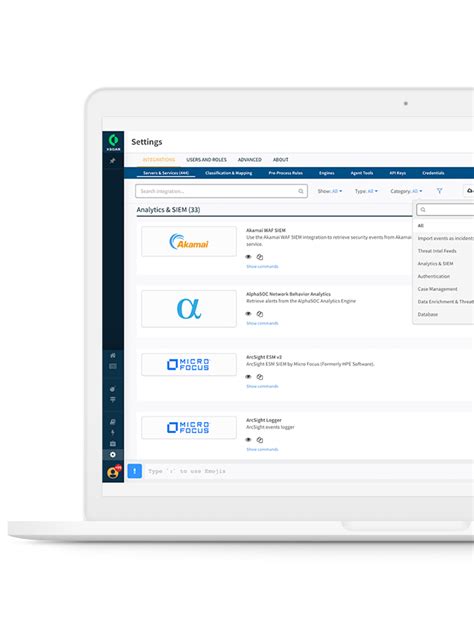Screen dimensions: 474x630
Task: Open the briefcase icon in the sidebar
Action: (113, 444)
